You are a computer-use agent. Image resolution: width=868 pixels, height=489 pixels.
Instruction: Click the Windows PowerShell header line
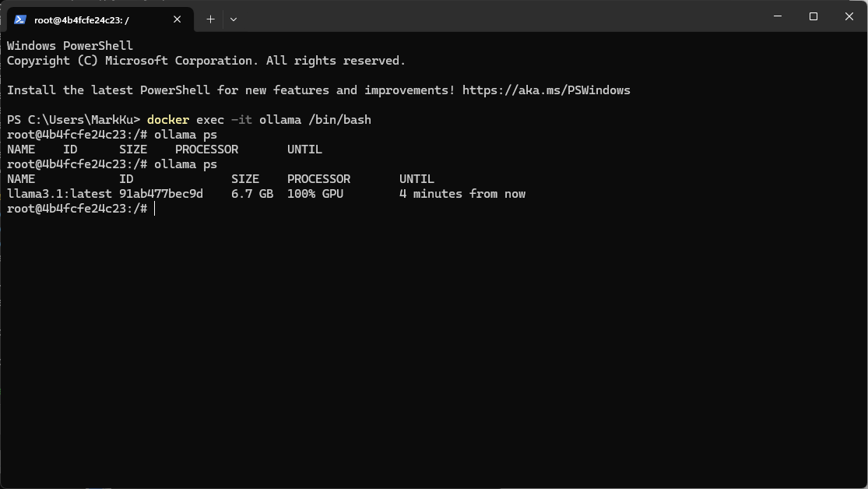[x=70, y=46]
